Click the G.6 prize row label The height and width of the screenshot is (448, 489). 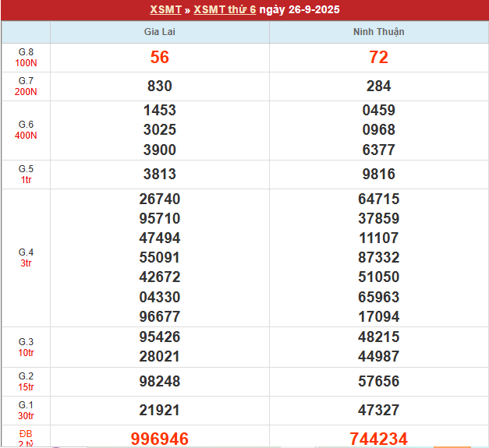pyautogui.click(x=26, y=129)
